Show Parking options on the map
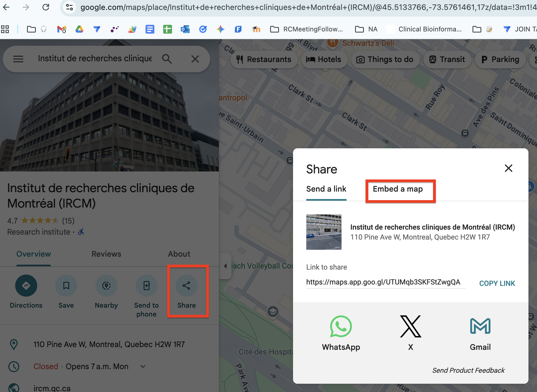537x392 pixels. (x=500, y=59)
